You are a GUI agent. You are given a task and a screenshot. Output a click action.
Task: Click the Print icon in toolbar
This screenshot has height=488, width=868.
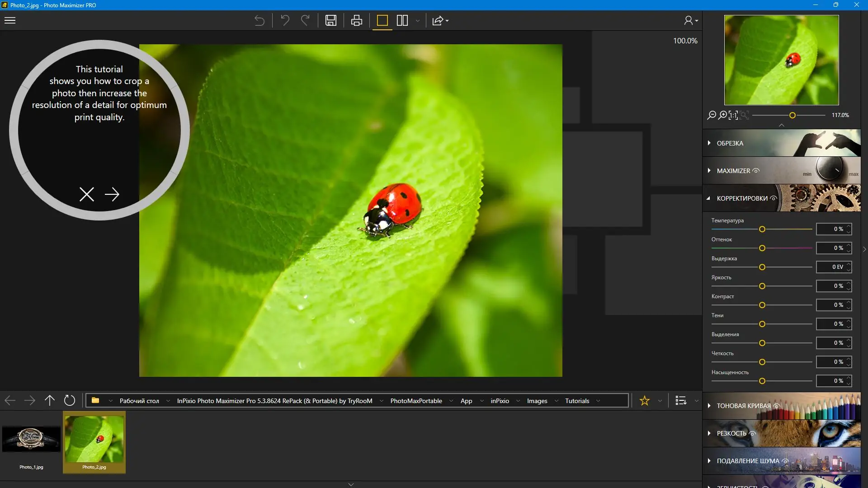tap(357, 21)
